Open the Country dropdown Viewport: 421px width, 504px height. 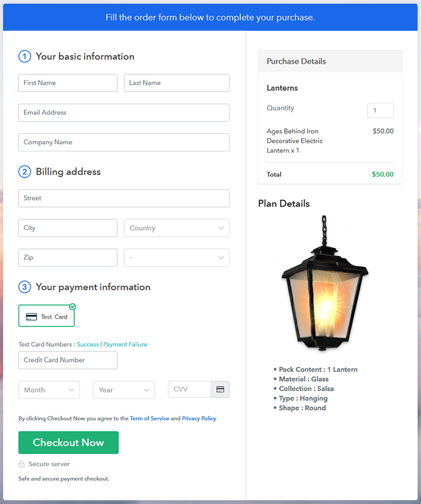[177, 228]
